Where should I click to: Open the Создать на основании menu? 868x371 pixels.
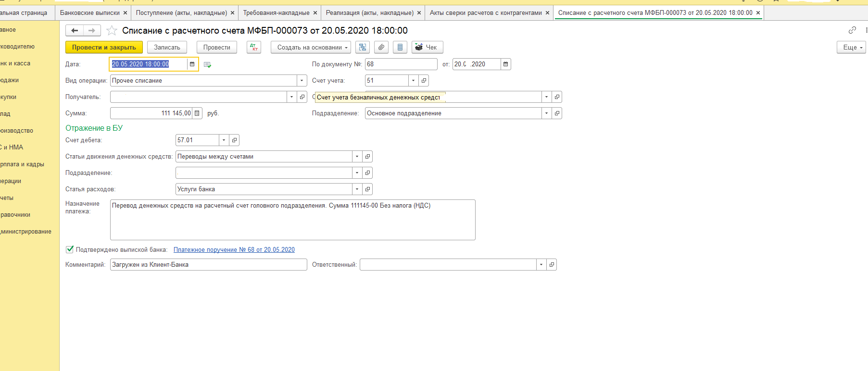click(x=311, y=47)
